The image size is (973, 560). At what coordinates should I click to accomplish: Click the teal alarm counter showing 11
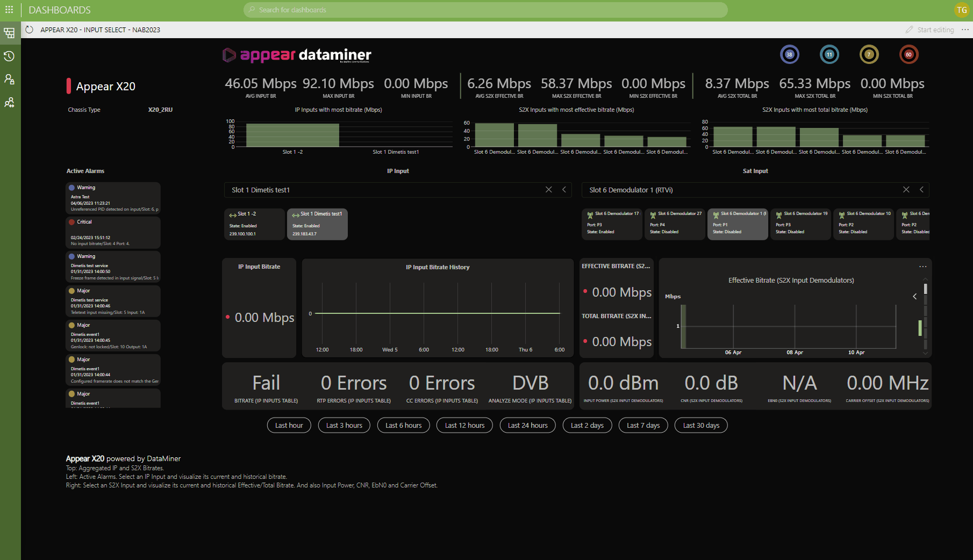coord(829,54)
